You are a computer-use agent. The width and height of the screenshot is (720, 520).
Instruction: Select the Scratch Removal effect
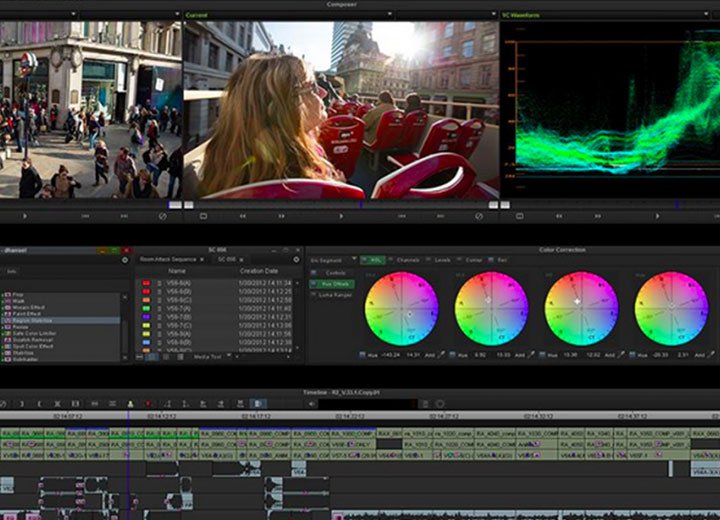pyautogui.click(x=32, y=339)
